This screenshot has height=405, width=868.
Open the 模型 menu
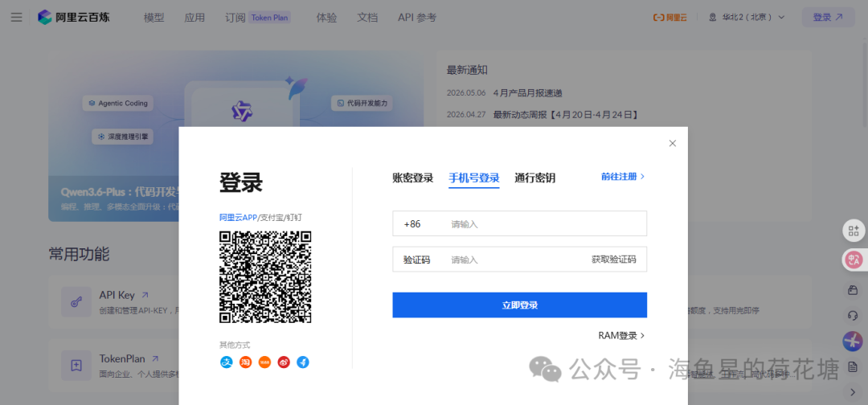(154, 17)
